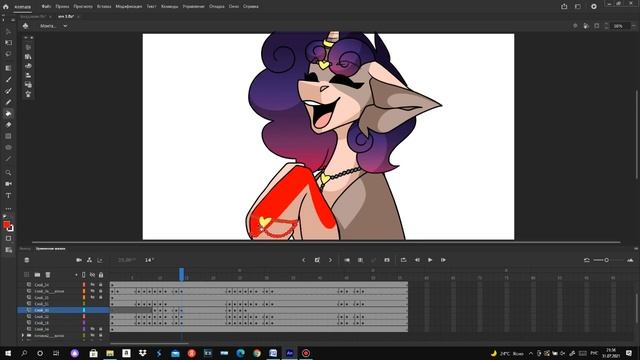
Task: Open the Окно menu
Action: pos(234,7)
